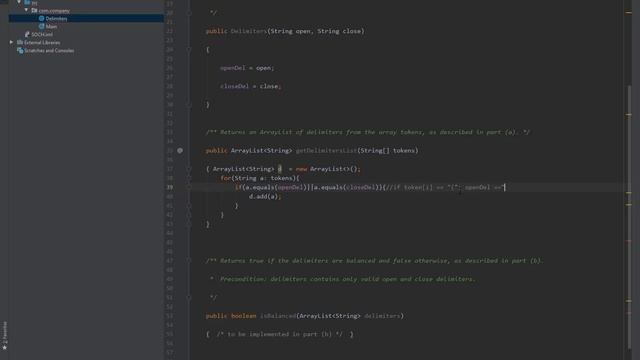Click 'new ArrayList<>()' expression in code
640x360 pixels.
(x=328, y=169)
